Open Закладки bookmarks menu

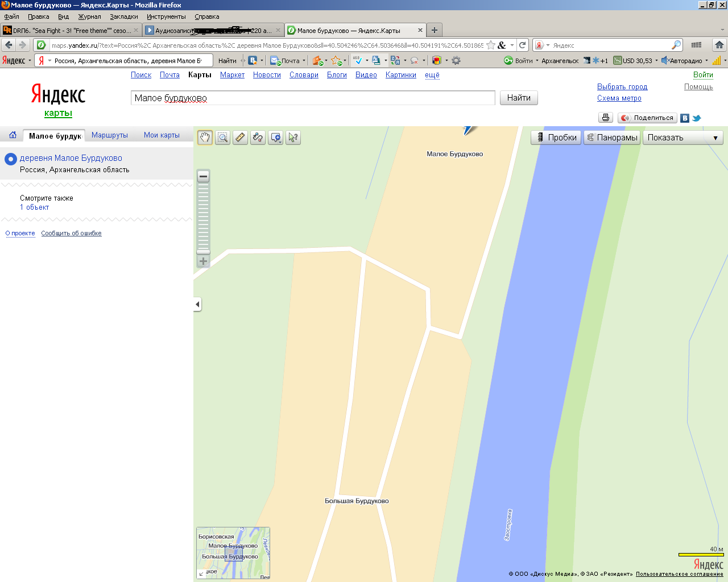[124, 16]
